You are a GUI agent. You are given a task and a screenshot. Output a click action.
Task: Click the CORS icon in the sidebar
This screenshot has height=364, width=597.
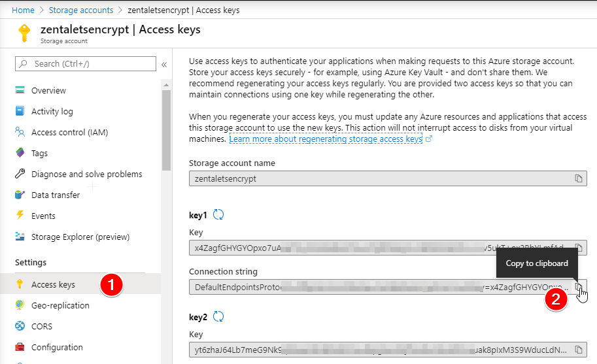tap(20, 326)
